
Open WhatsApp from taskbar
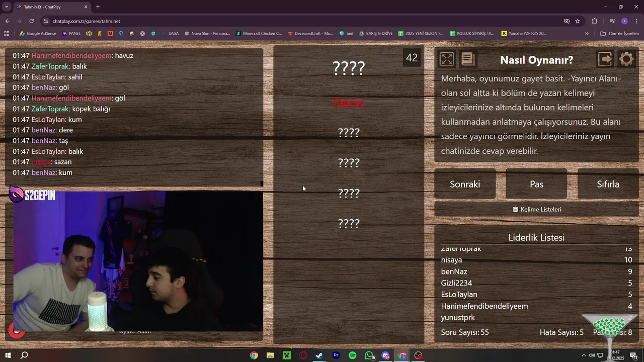point(369,355)
